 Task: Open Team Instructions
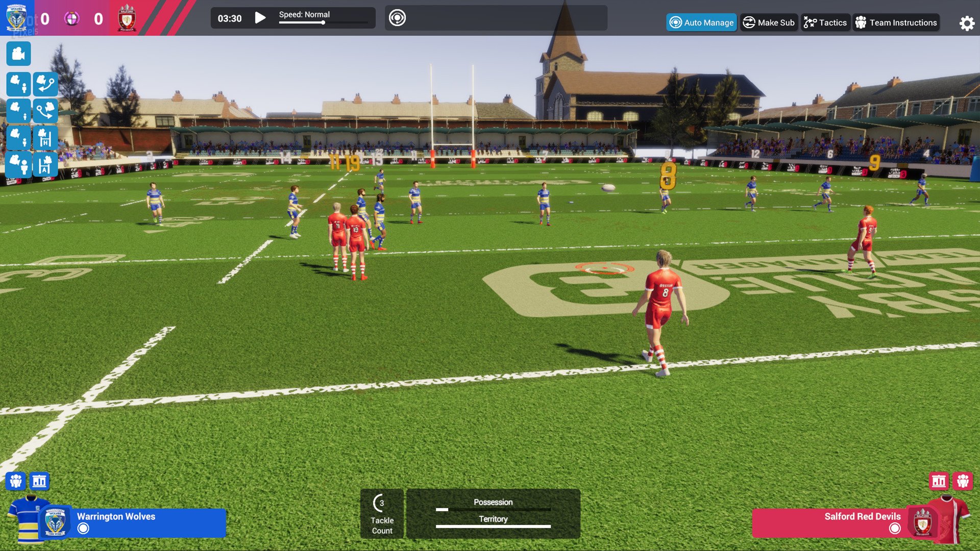[x=896, y=22]
